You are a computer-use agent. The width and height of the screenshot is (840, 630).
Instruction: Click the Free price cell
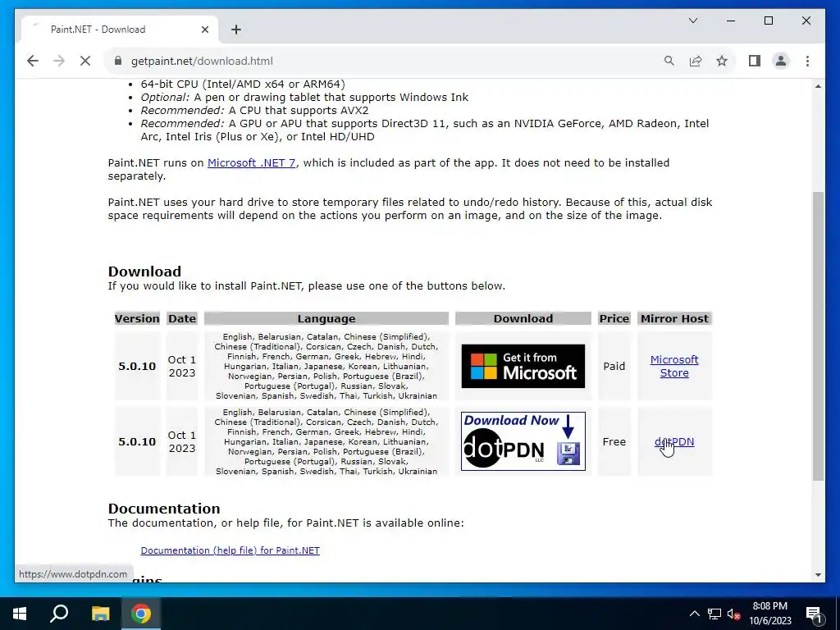[x=614, y=442]
